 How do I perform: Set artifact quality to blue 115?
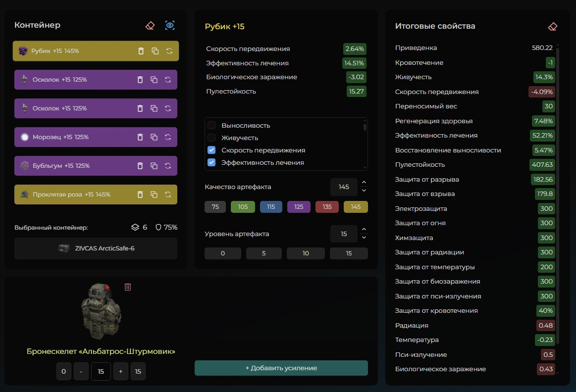pos(271,207)
